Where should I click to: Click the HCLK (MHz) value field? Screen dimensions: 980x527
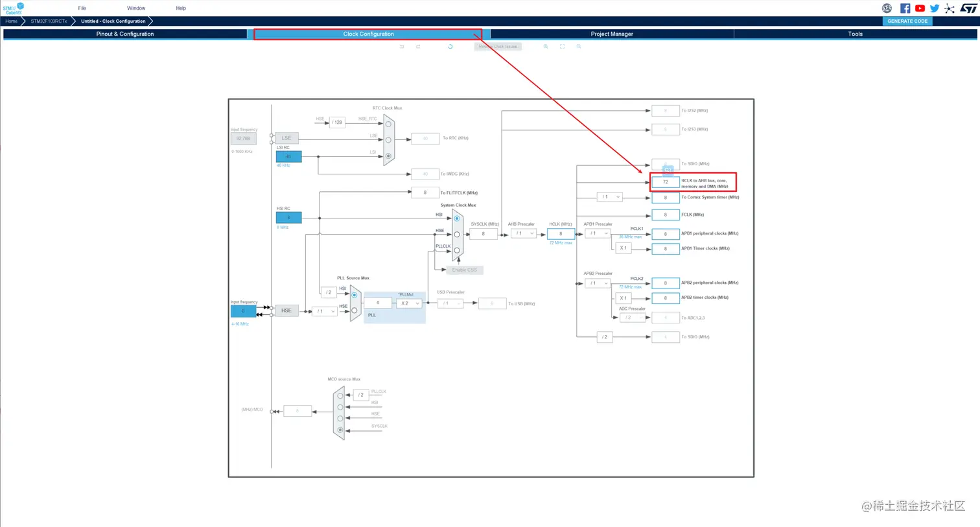[561, 234]
